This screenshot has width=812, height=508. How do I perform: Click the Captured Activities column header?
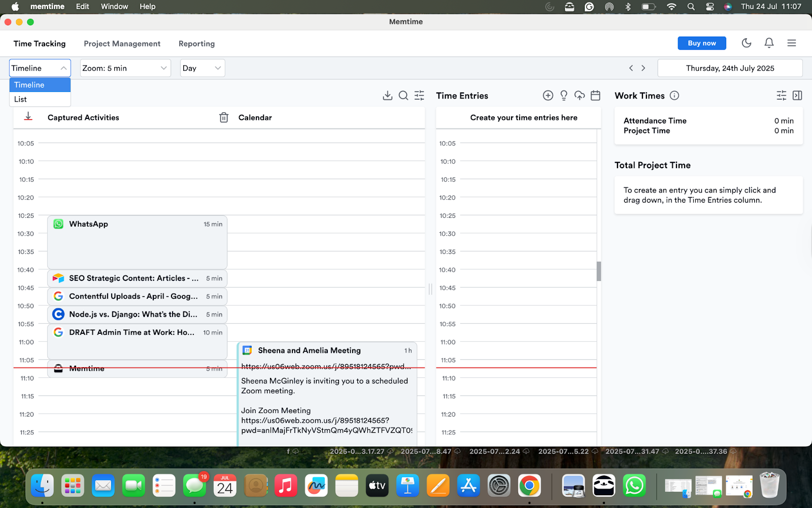(x=83, y=117)
